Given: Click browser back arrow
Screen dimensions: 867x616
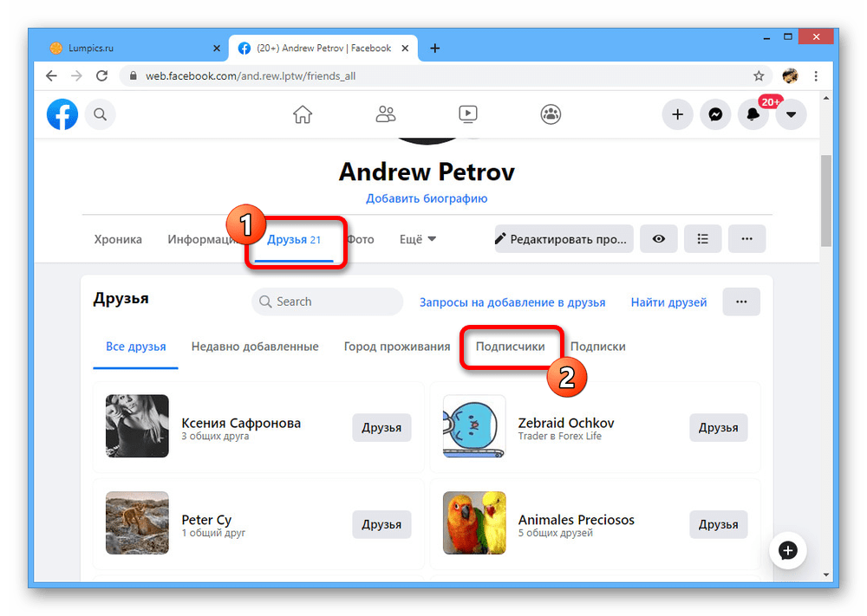Looking at the screenshot, I should (51, 75).
